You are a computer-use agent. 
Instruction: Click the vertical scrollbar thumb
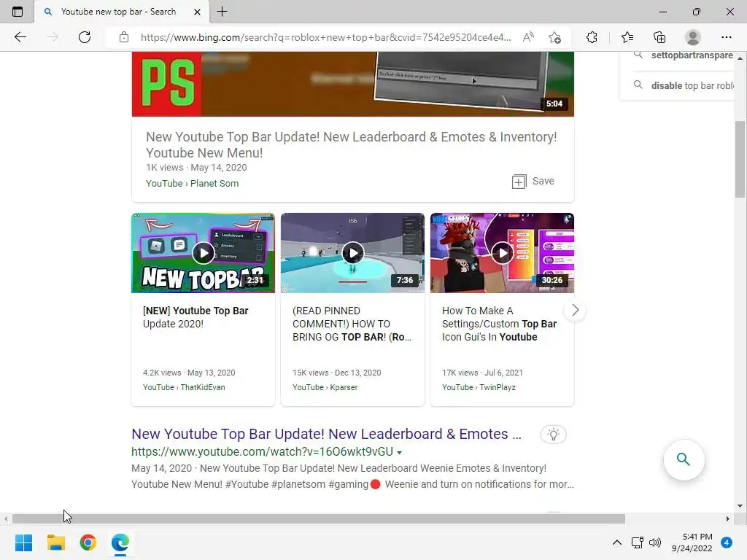(740, 159)
